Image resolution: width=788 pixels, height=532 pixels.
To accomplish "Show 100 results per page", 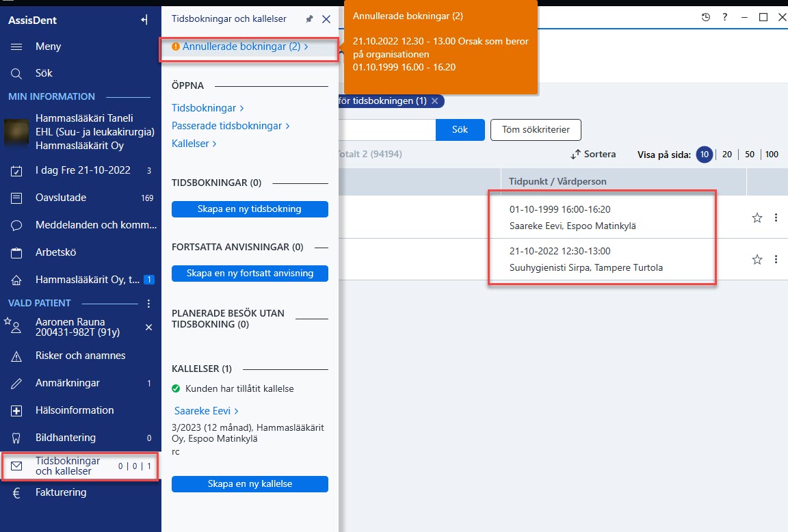I will 772,155.
